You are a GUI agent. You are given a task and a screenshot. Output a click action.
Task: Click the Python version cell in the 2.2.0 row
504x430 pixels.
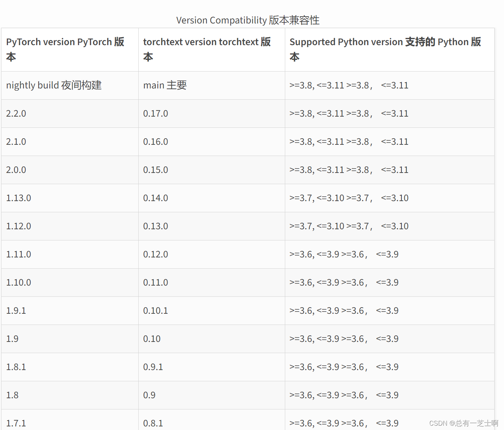coord(390,114)
